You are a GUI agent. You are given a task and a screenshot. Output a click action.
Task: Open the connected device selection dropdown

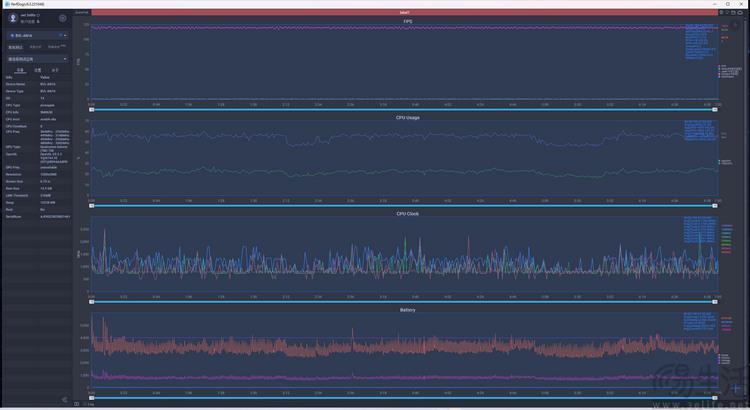click(37, 34)
